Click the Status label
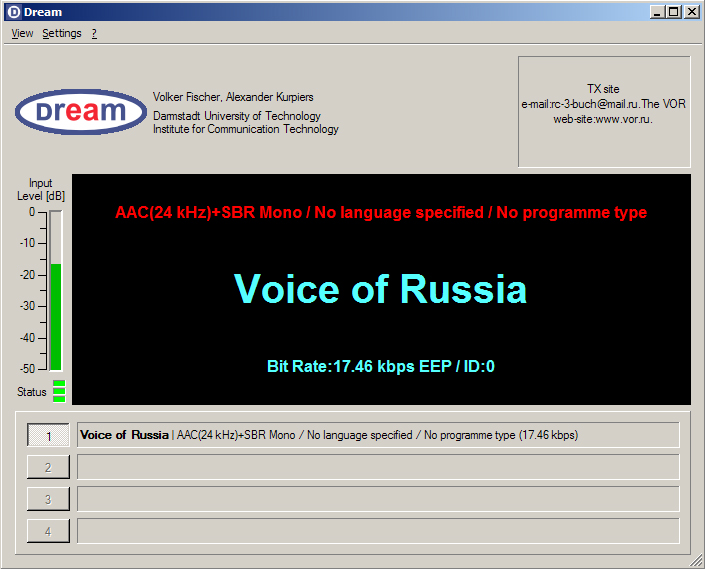Image resolution: width=705 pixels, height=569 pixels. 31,392
